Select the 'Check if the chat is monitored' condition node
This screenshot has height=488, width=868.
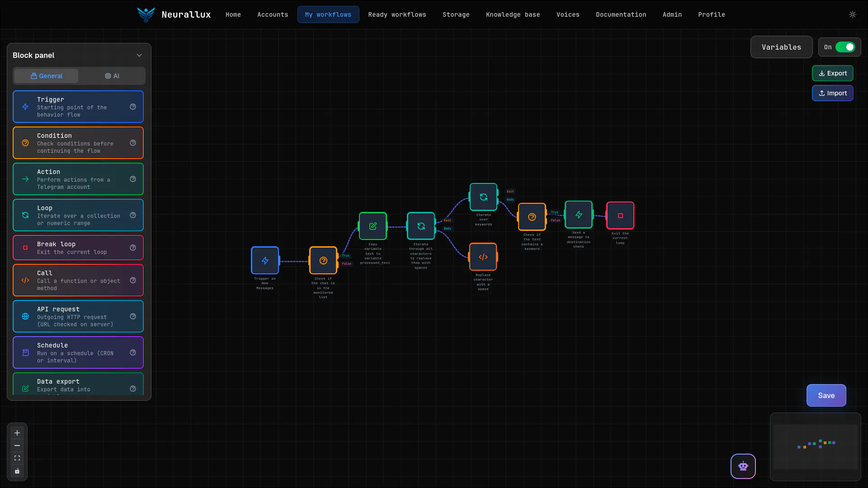point(323,260)
